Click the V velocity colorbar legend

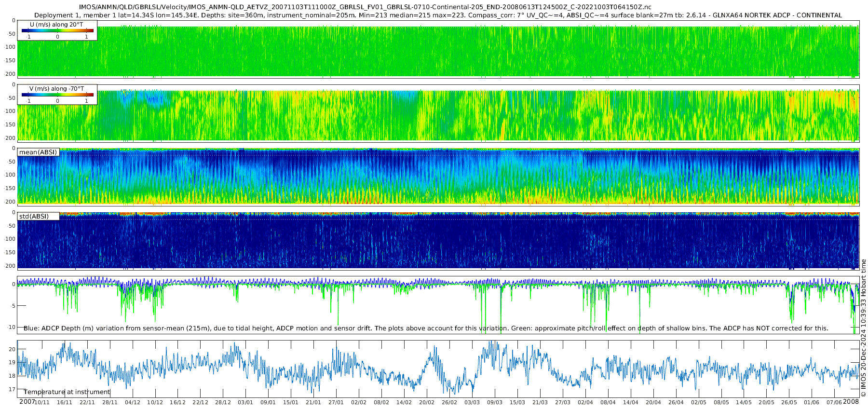pyautogui.click(x=57, y=95)
